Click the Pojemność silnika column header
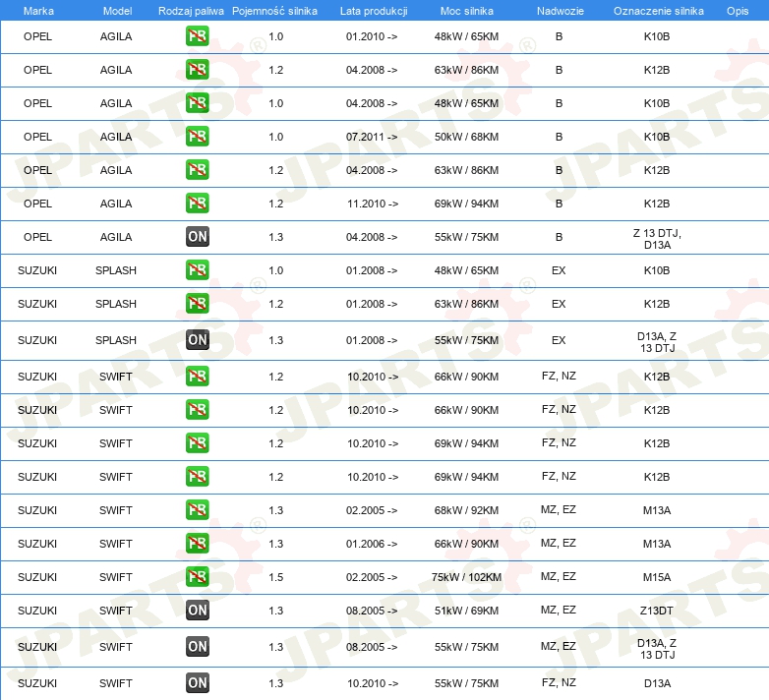Screen dimensions: 769x700 coord(274,11)
